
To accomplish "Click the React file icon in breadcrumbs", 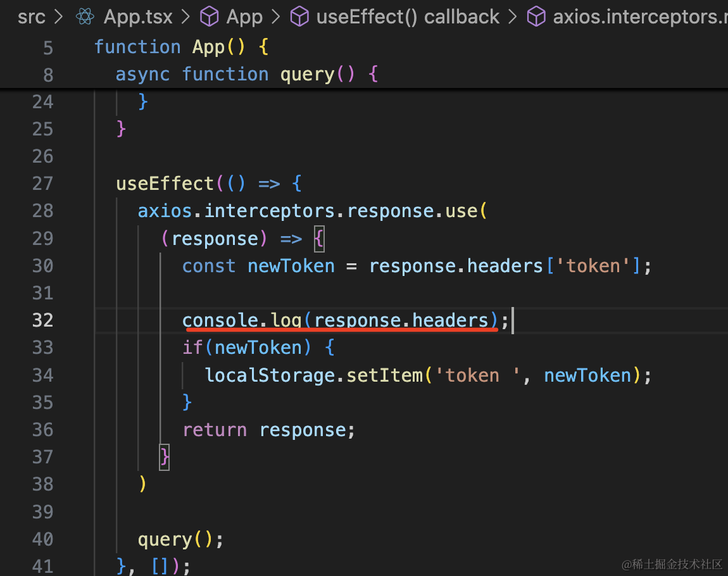I will coord(85,17).
